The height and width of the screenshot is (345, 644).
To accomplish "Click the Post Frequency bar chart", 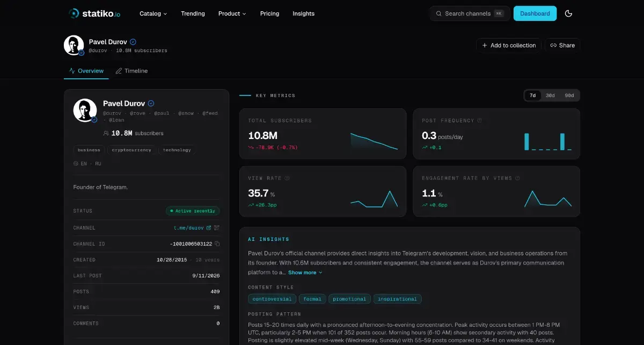I will point(548,141).
